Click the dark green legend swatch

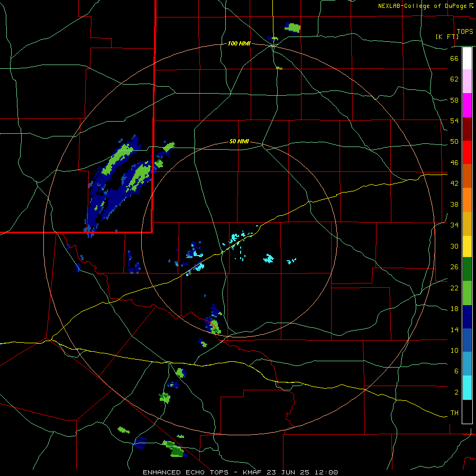(x=467, y=269)
